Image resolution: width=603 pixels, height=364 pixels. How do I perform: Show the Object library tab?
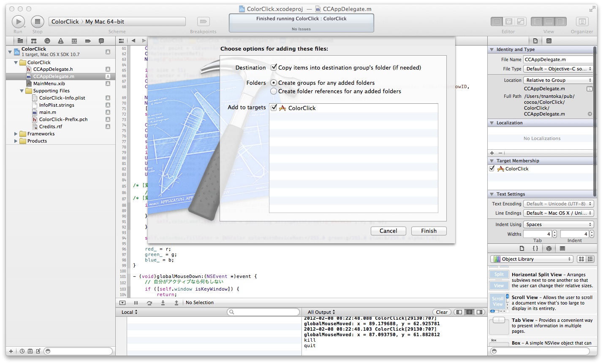549,248
